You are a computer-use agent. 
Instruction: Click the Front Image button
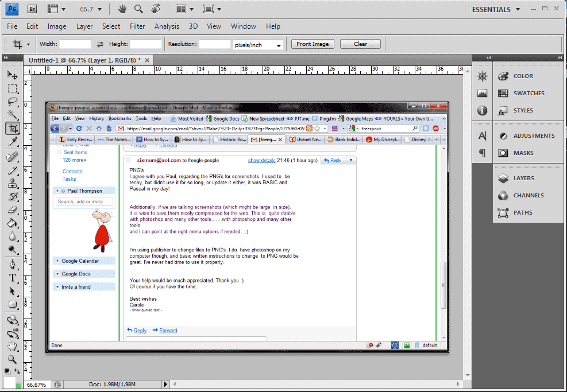313,44
